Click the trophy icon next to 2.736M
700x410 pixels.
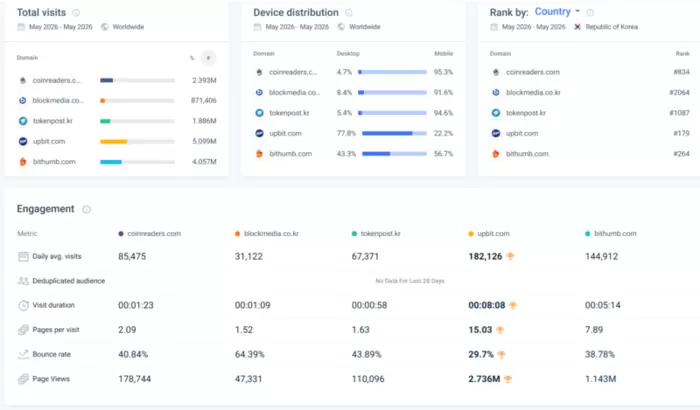tap(508, 379)
